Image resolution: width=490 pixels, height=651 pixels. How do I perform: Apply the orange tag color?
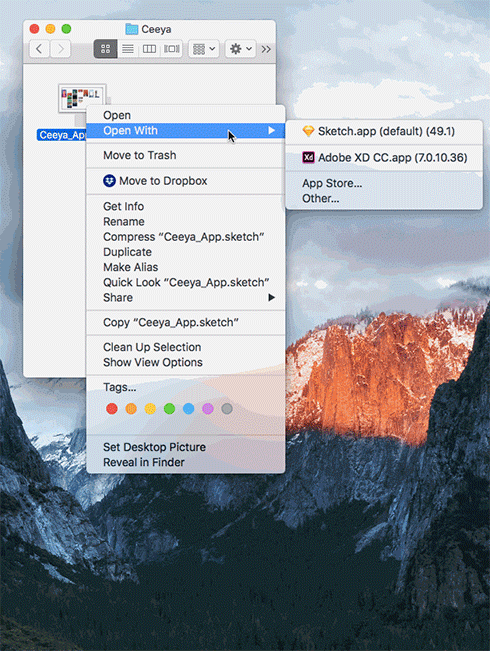pyautogui.click(x=131, y=409)
